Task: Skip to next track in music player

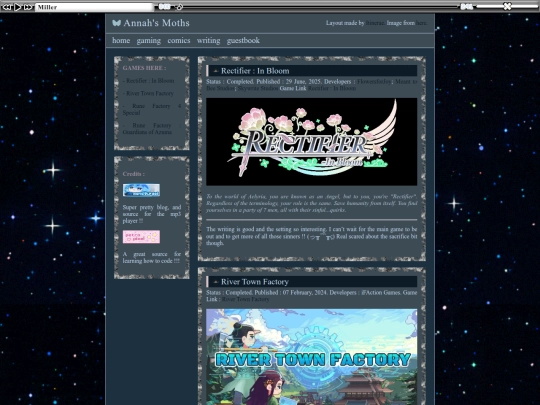Action: (28, 7)
